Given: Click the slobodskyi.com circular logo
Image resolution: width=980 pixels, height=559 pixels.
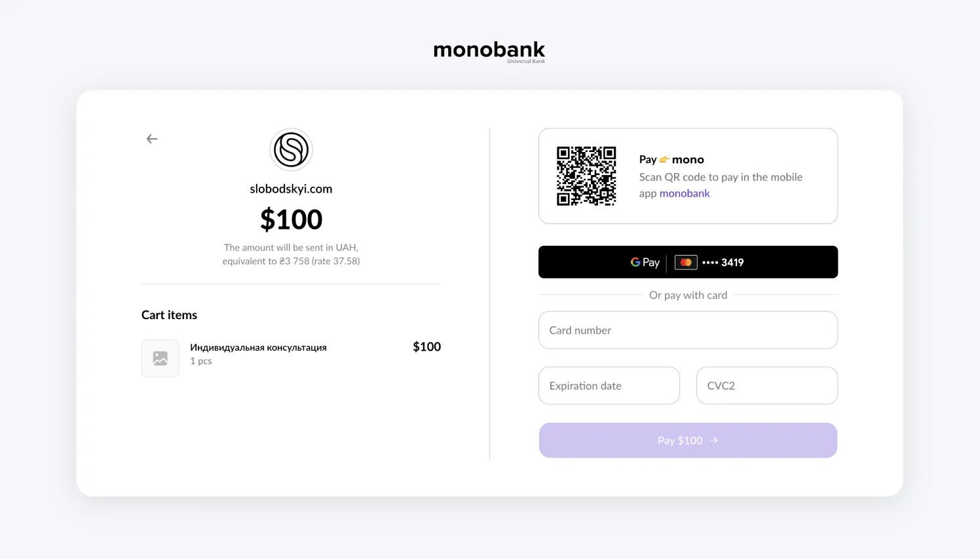Looking at the screenshot, I should pyautogui.click(x=291, y=149).
